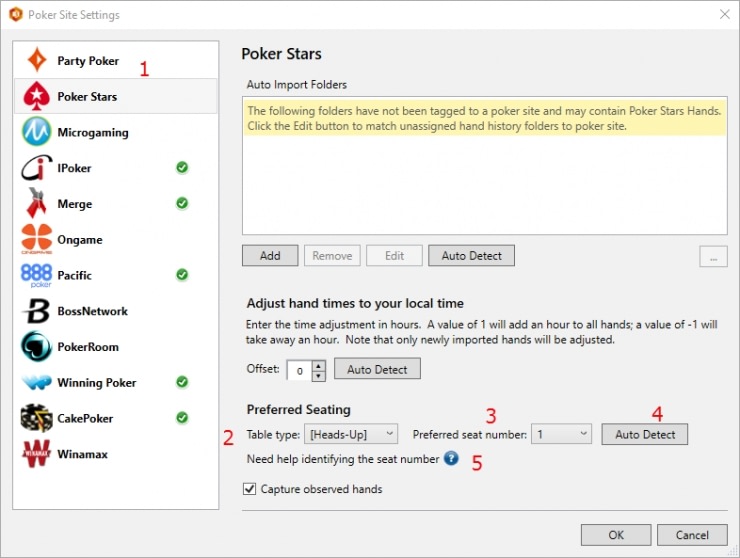The image size is (740, 558).
Task: Select BossNetwork label in site list
Action: tap(92, 311)
